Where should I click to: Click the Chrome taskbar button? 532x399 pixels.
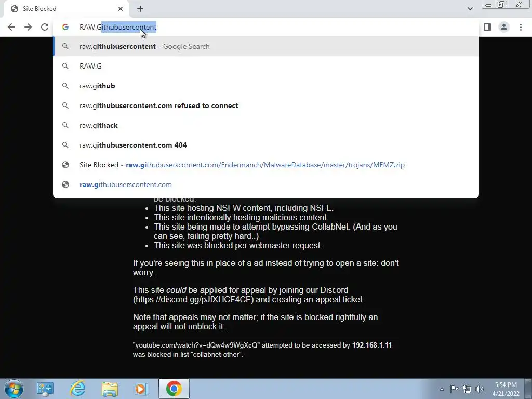pos(174,389)
